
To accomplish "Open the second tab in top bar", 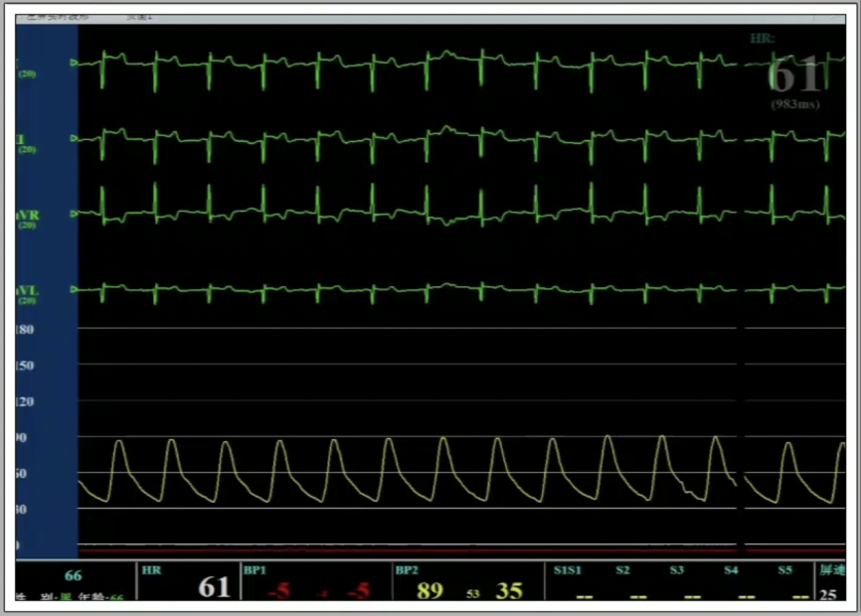I will tap(139, 18).
